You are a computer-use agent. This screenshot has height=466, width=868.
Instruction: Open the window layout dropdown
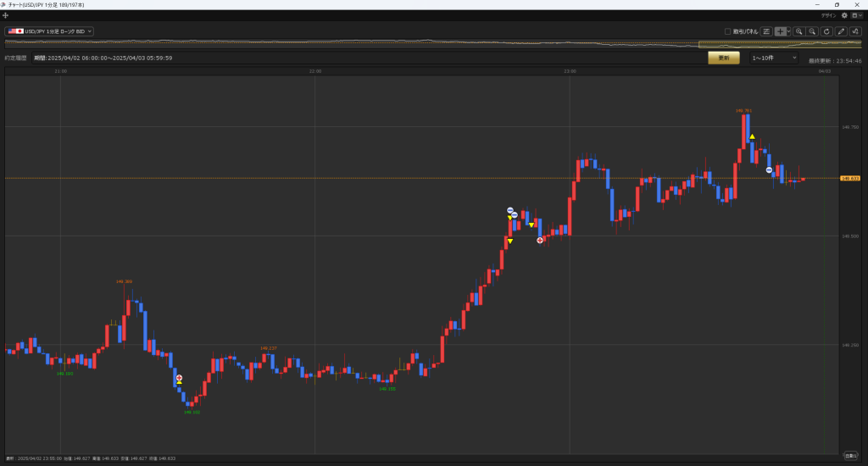pyautogui.click(x=856, y=15)
